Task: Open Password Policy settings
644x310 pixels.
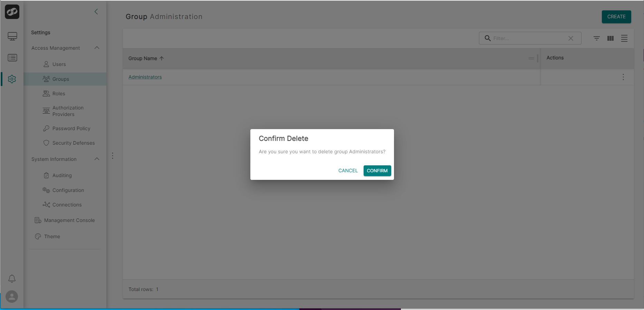Action: [x=71, y=128]
